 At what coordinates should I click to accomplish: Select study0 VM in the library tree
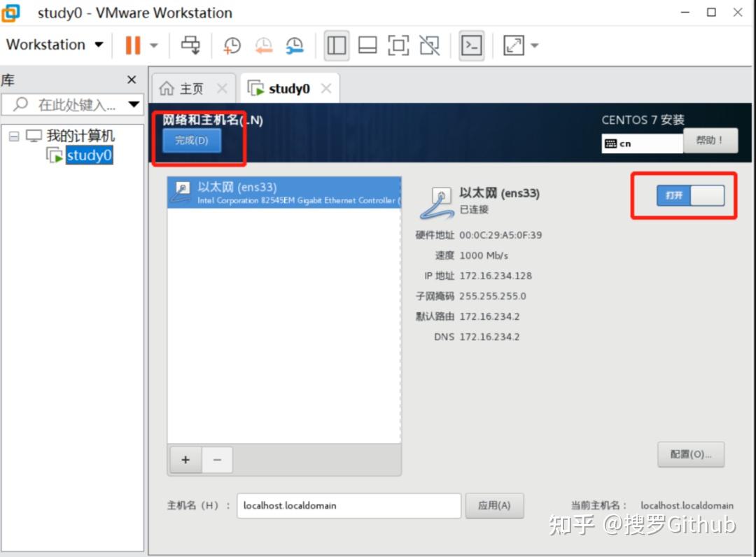pyautogui.click(x=89, y=155)
